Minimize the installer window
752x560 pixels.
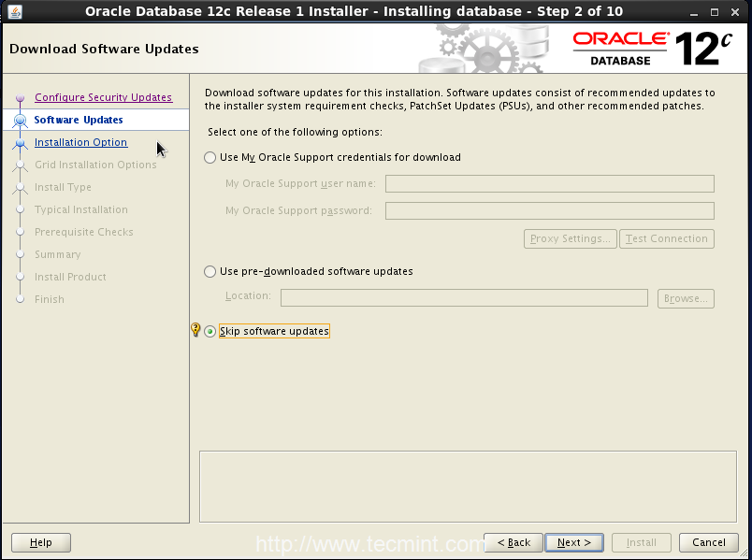coord(694,12)
